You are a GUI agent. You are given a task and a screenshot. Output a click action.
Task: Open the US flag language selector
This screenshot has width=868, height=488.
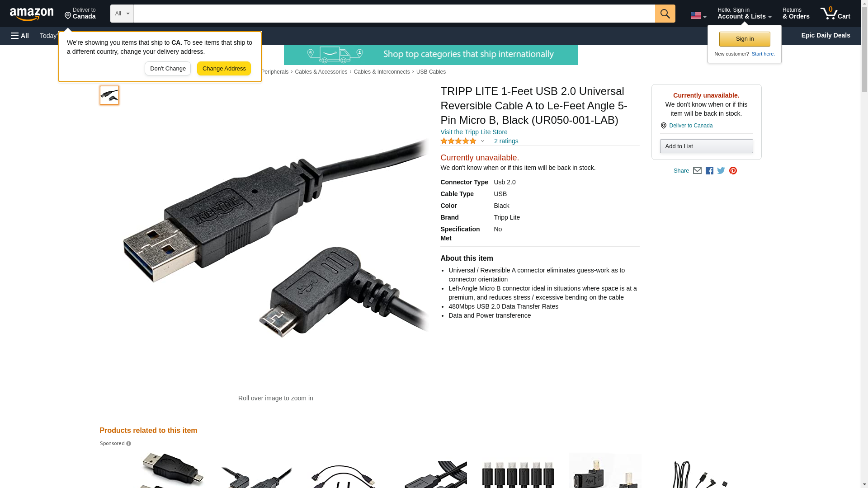[698, 15]
